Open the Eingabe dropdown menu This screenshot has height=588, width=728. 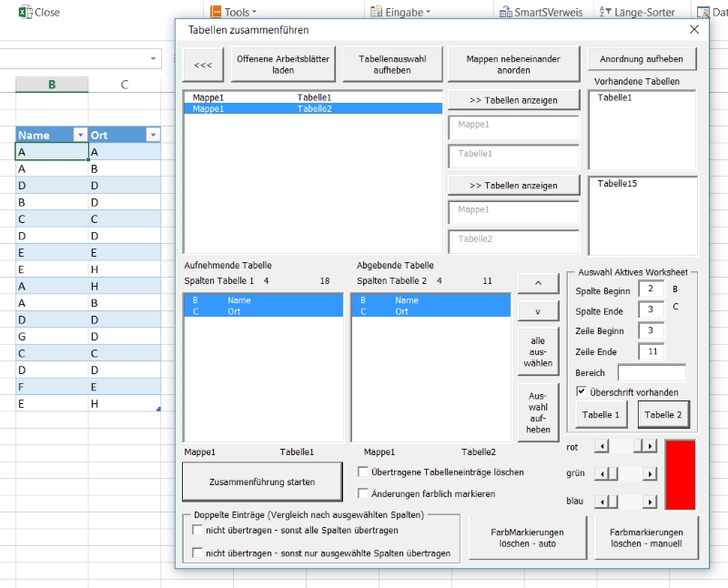tap(400, 13)
